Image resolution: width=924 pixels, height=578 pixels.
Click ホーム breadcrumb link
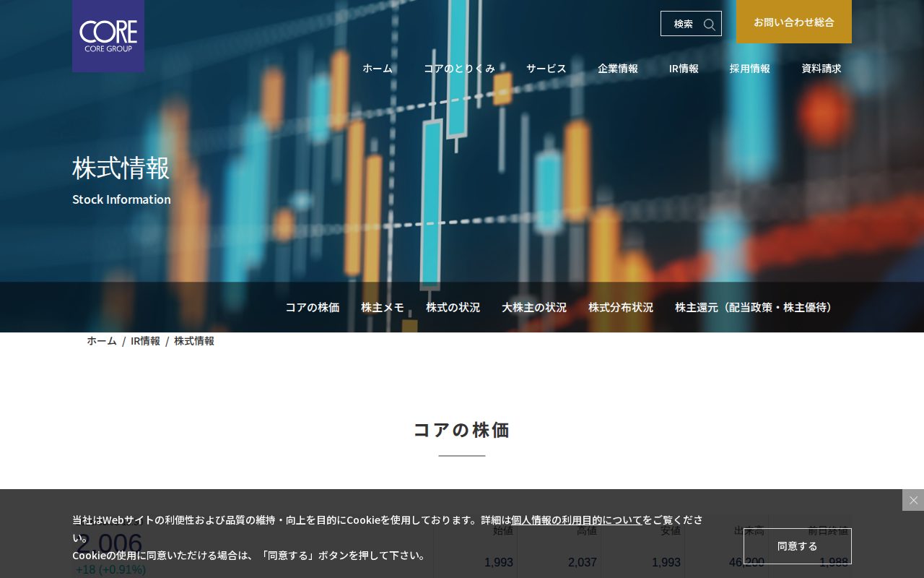pos(102,340)
